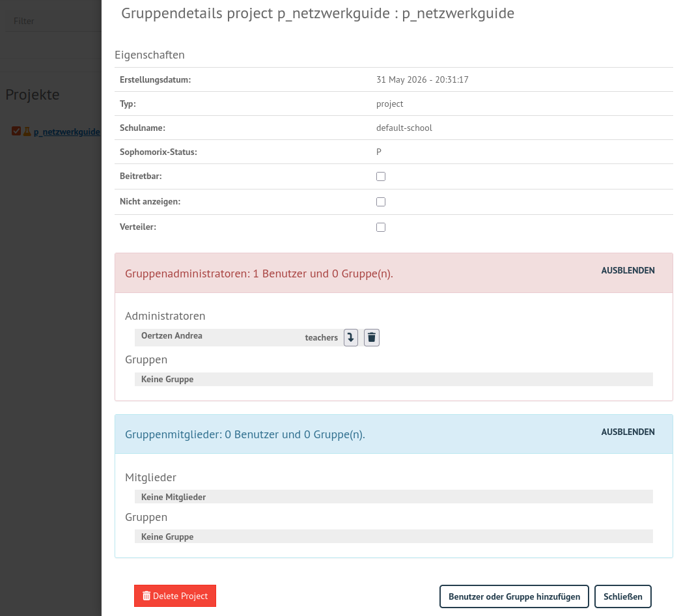Tick the Verteiler checkbox
The height and width of the screenshot is (616, 681).
381,227
